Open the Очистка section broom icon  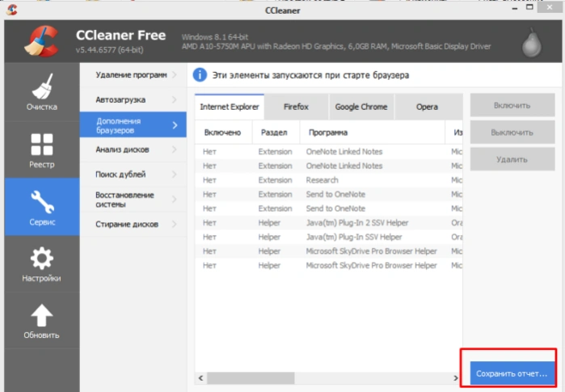pos(42,86)
